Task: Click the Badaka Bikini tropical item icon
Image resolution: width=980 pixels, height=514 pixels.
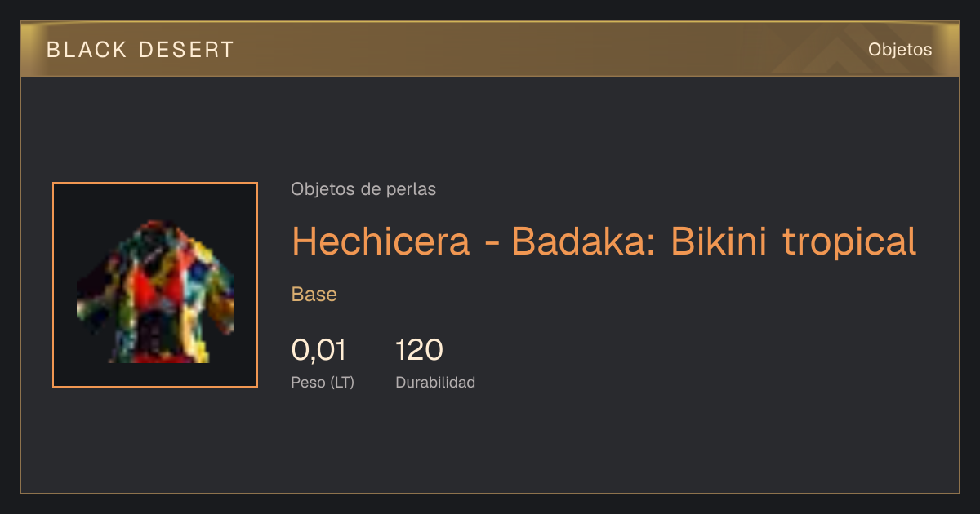Action: coord(155,285)
